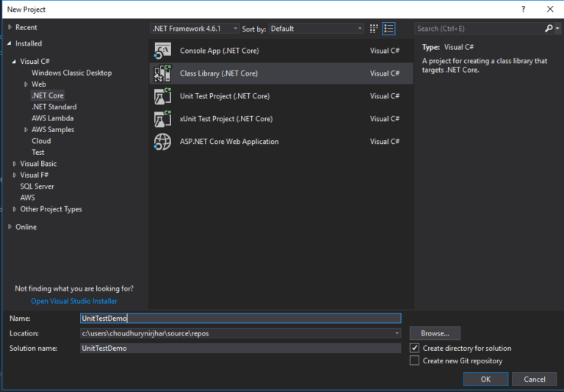Image resolution: width=564 pixels, height=392 pixels.
Task: Select the AWS category
Action: coord(27,197)
